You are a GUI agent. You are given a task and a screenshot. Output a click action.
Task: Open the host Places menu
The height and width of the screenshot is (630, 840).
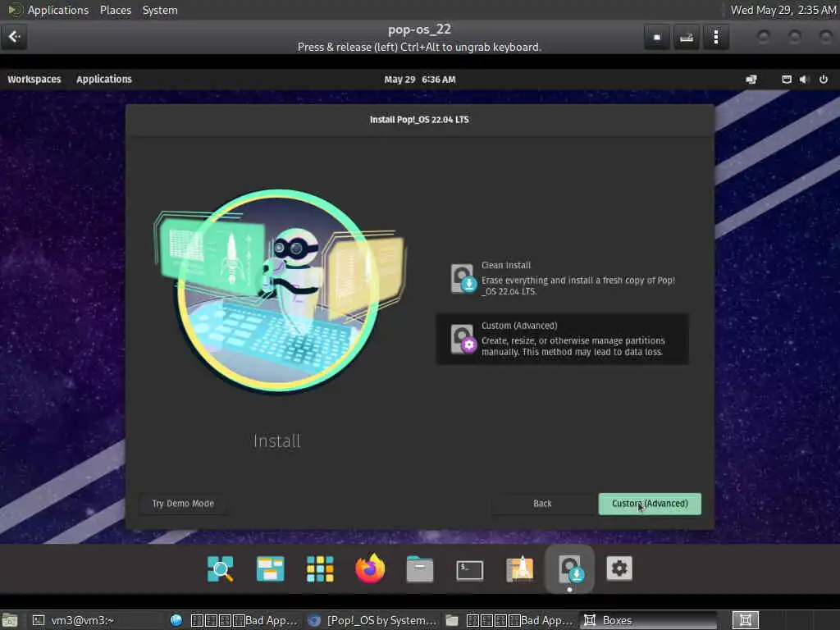coord(115,10)
